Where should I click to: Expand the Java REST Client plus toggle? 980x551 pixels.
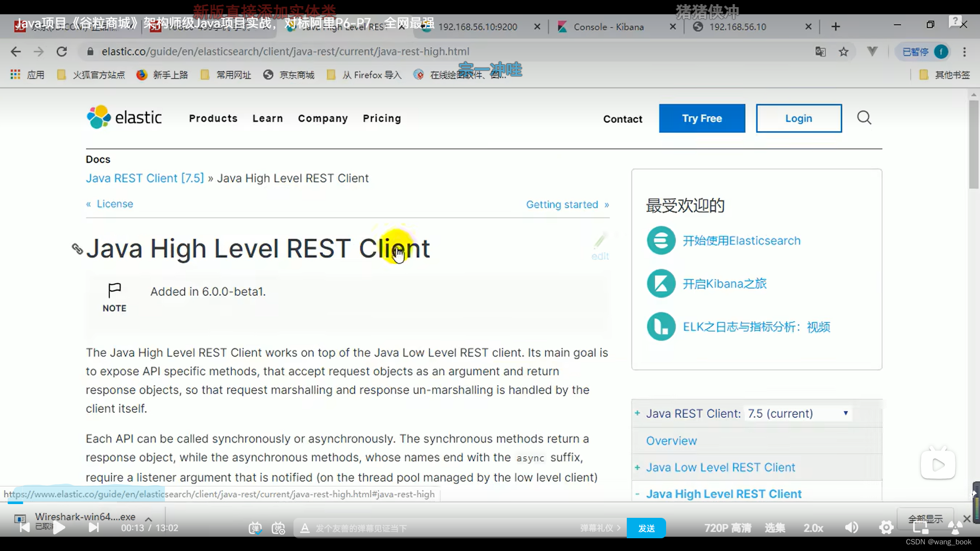638,413
